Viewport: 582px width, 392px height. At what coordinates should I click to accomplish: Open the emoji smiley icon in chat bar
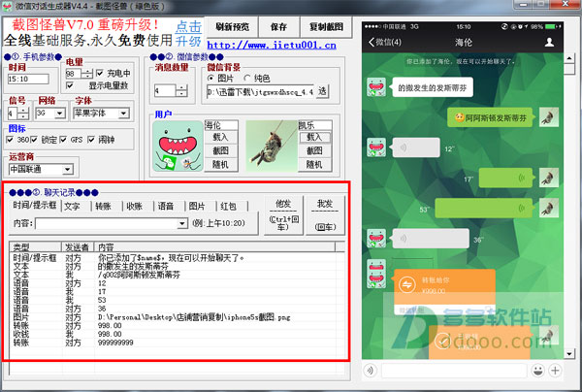pyautogui.click(x=537, y=370)
